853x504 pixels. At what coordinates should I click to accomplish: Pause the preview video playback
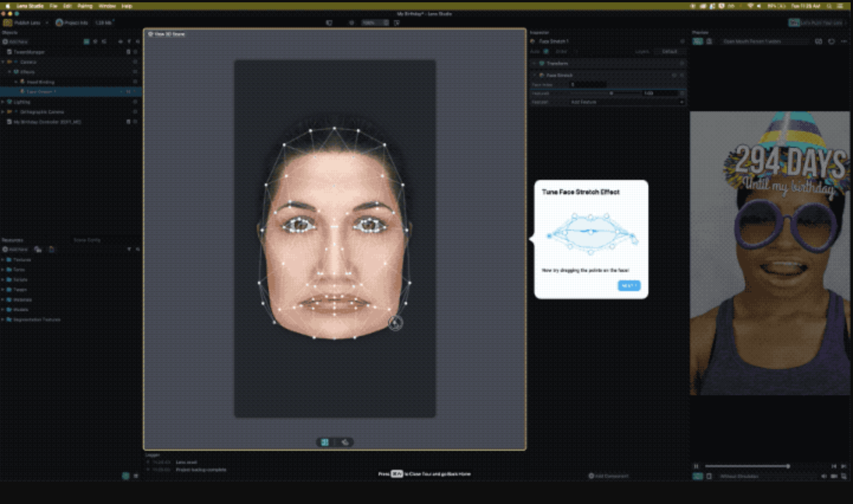(696, 466)
